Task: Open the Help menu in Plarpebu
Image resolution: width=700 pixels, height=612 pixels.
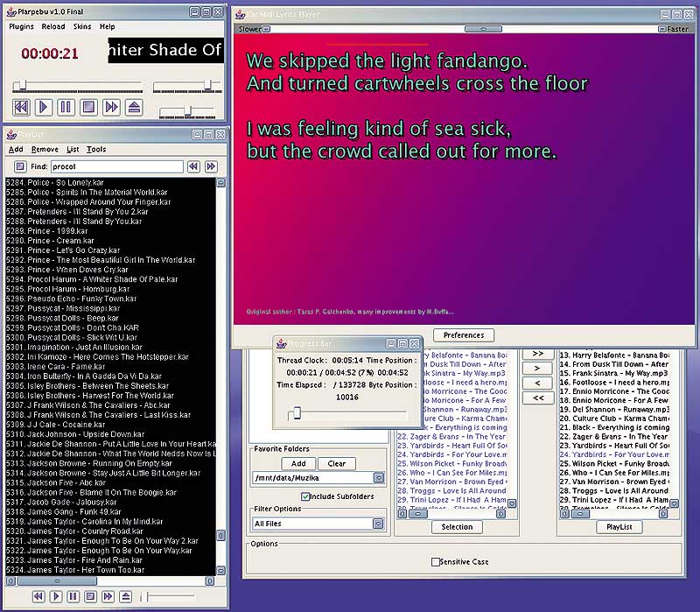Action: click(107, 27)
